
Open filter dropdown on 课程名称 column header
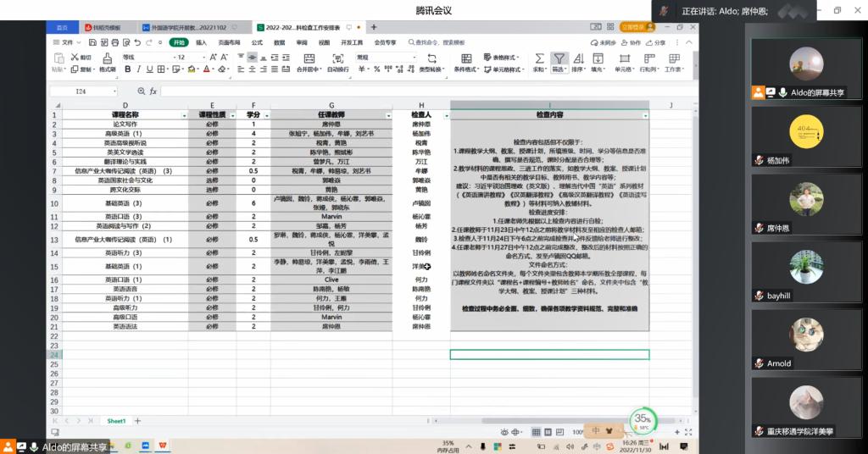[184, 114]
